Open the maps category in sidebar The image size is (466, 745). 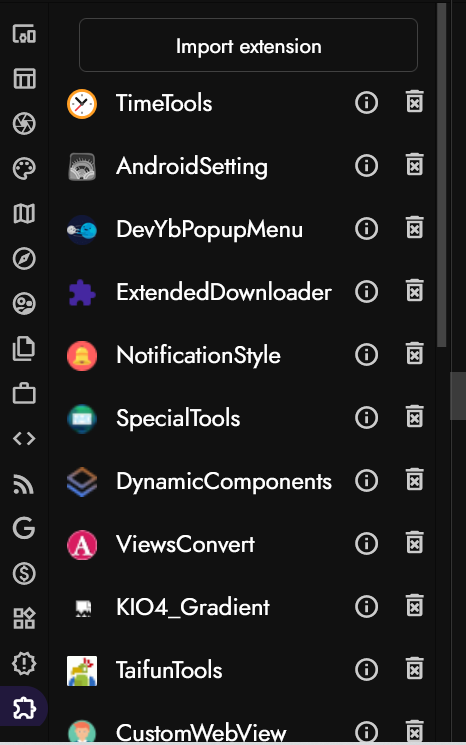[24, 214]
